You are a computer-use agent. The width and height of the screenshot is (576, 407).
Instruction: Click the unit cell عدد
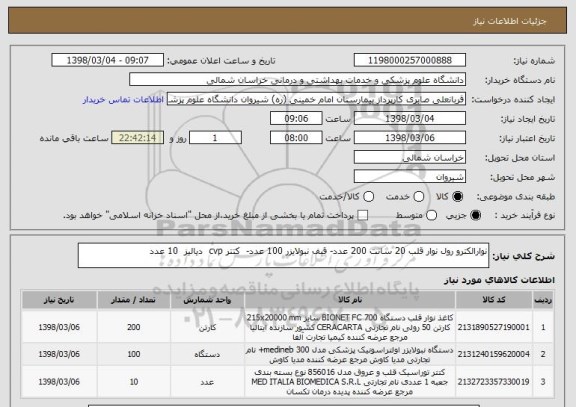pos(207,382)
